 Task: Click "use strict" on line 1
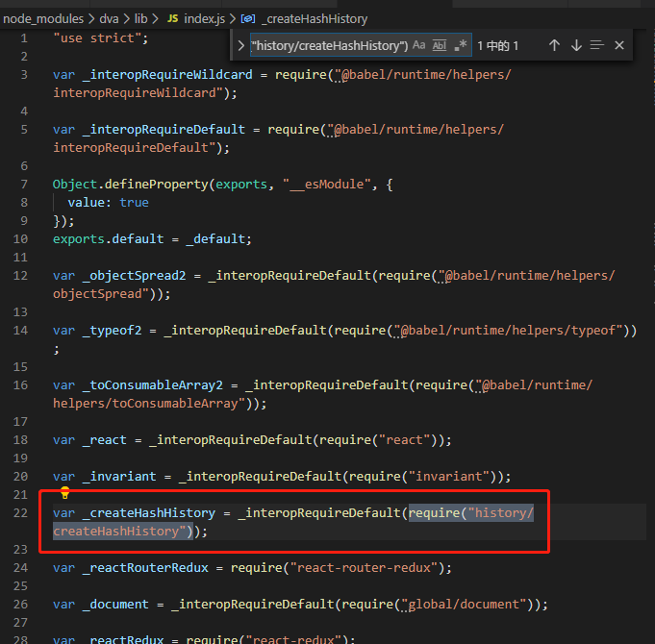(x=97, y=38)
